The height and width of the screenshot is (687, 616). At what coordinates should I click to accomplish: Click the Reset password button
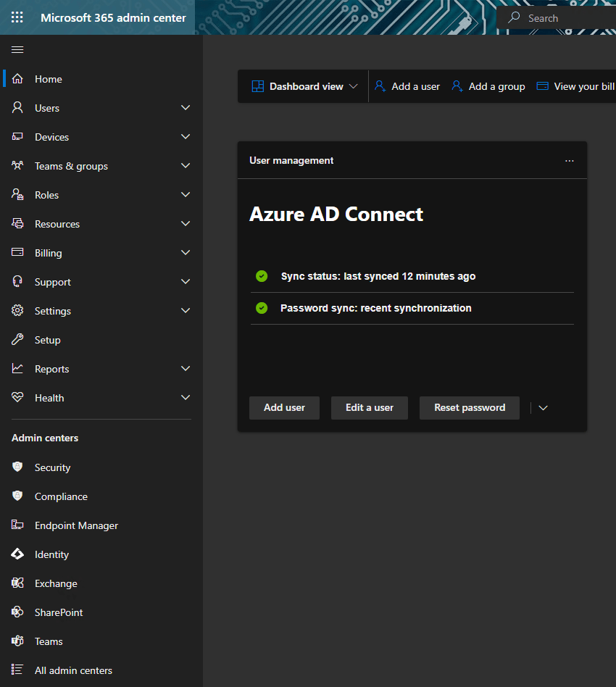pyautogui.click(x=469, y=408)
